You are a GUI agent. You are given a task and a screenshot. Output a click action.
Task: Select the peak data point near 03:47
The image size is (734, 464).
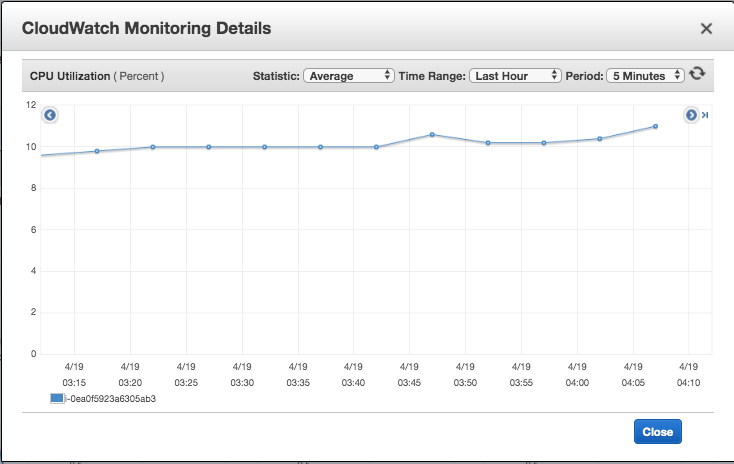(x=432, y=135)
